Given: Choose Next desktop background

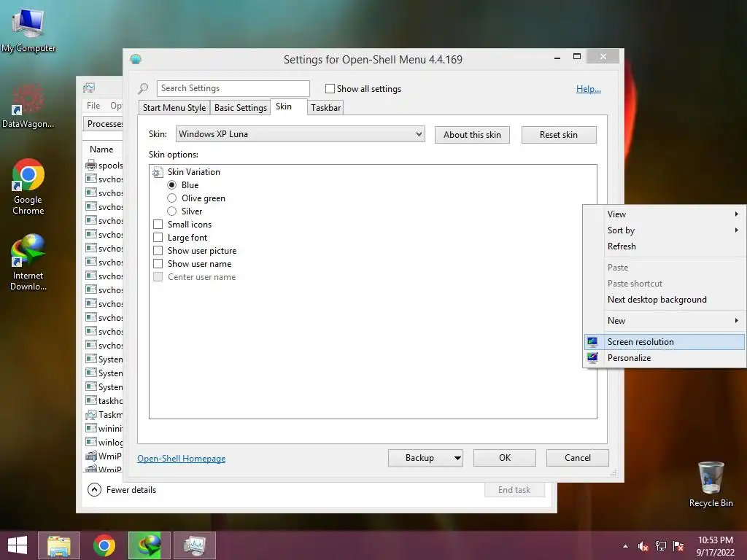Looking at the screenshot, I should [665, 300].
